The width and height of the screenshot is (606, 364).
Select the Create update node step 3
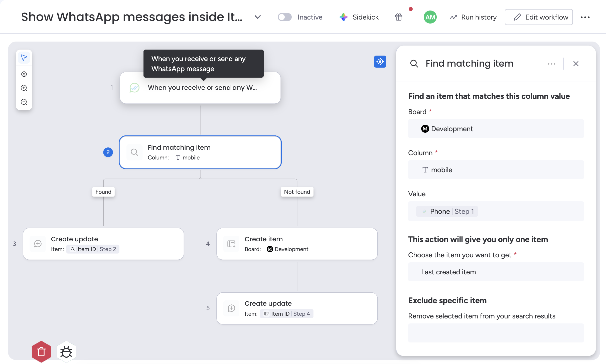click(x=103, y=244)
